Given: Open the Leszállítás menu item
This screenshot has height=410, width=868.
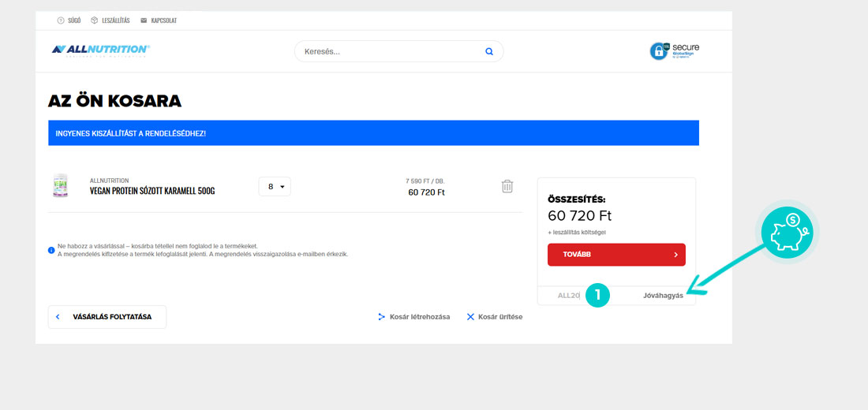Looking at the screenshot, I should point(116,20).
